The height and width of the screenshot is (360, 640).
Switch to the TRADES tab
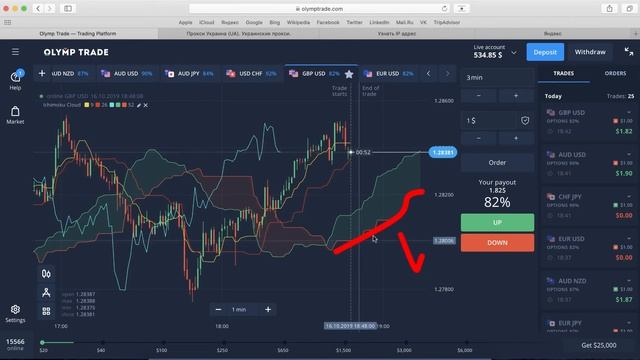(563, 73)
